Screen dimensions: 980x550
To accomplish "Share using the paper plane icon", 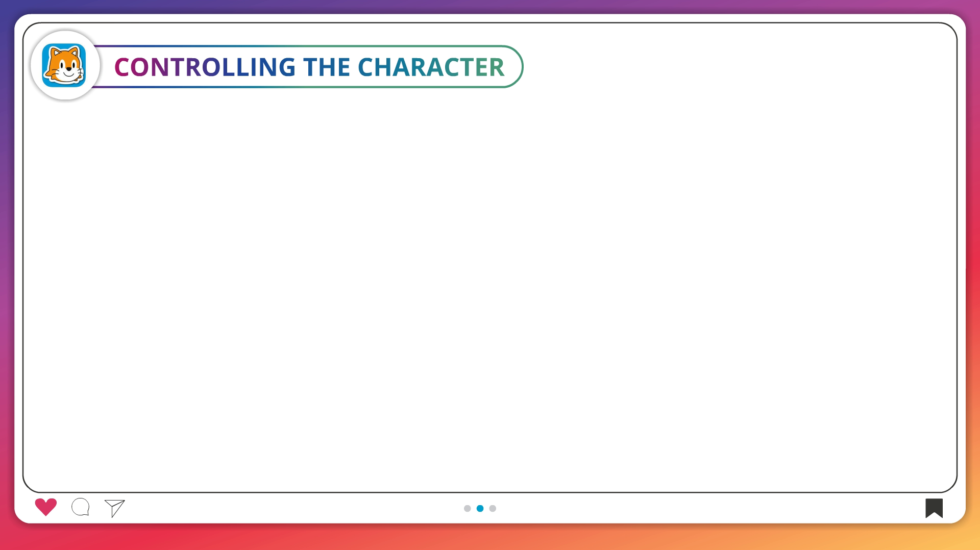I will (115, 508).
